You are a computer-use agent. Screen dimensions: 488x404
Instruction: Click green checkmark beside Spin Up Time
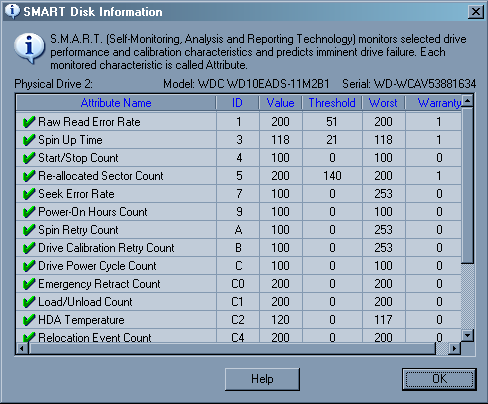click(x=29, y=140)
